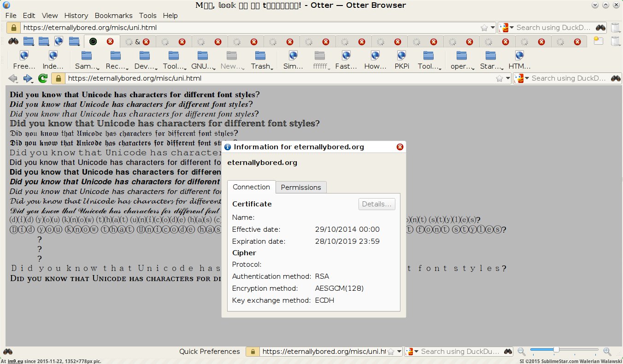Close the Information for eternallybored.org dialog
Image resolution: width=623 pixels, height=364 pixels.
click(400, 147)
